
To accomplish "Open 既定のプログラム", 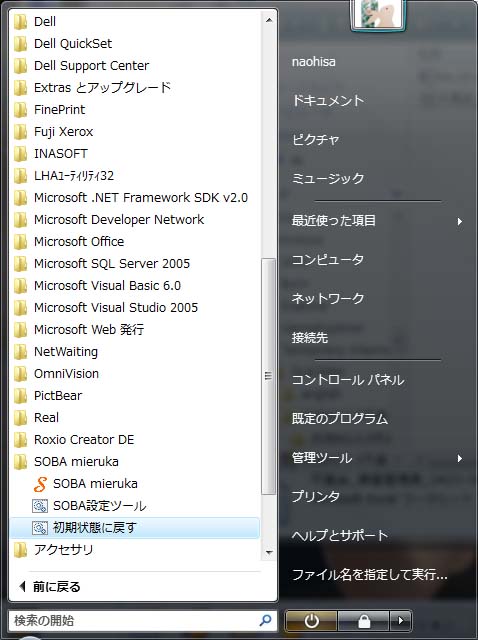I will coord(340,419).
